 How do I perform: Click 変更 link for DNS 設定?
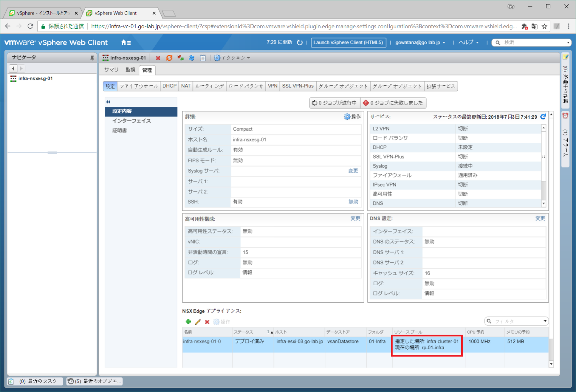(x=540, y=219)
